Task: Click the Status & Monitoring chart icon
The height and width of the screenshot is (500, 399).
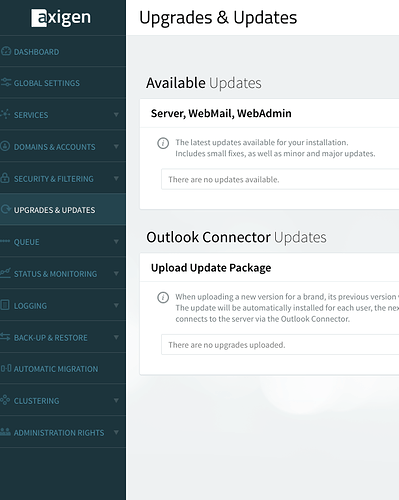Action: pyautogui.click(x=6, y=273)
